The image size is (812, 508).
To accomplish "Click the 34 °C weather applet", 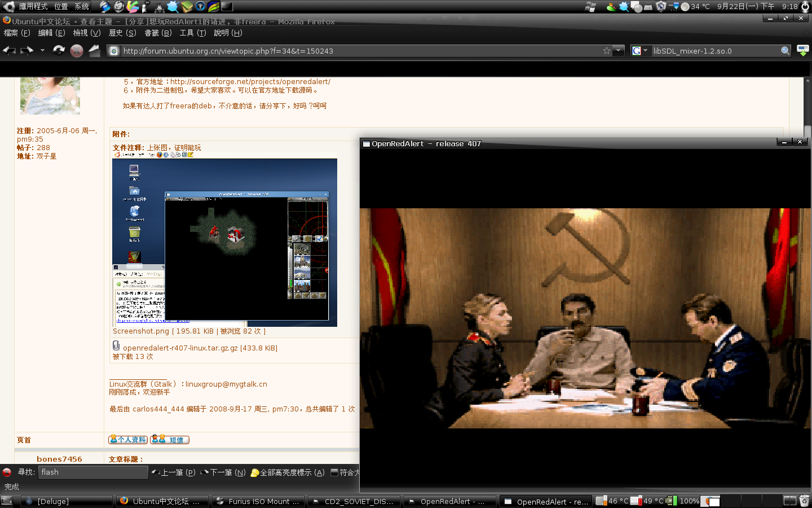I will [x=695, y=7].
